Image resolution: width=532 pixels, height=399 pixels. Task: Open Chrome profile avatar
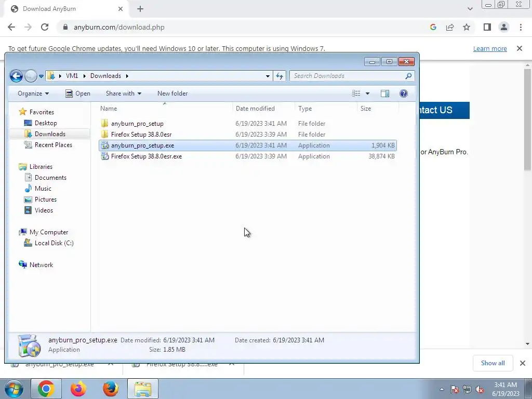(x=504, y=27)
